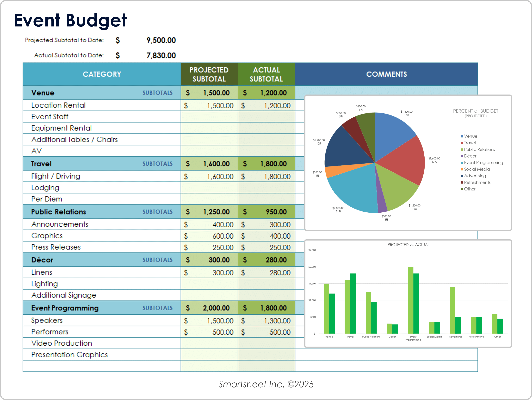Screen dimensions: 532x400
Task: Select the Speakers actual value cell showing 1,300.00
Action: coord(277,320)
